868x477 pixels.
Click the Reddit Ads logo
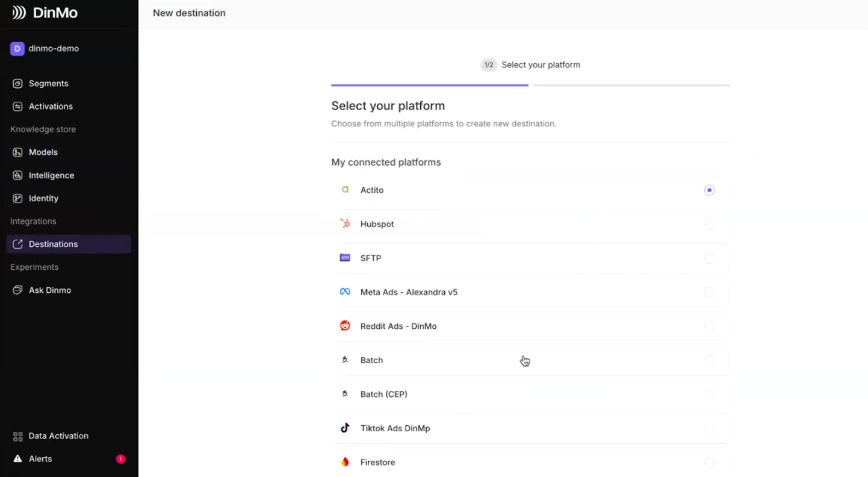coord(345,326)
